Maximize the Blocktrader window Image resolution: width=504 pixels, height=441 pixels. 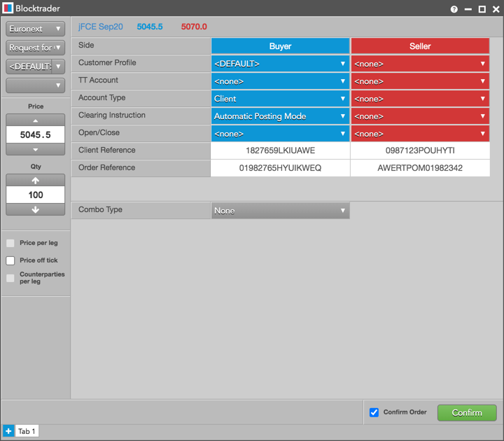tap(482, 9)
